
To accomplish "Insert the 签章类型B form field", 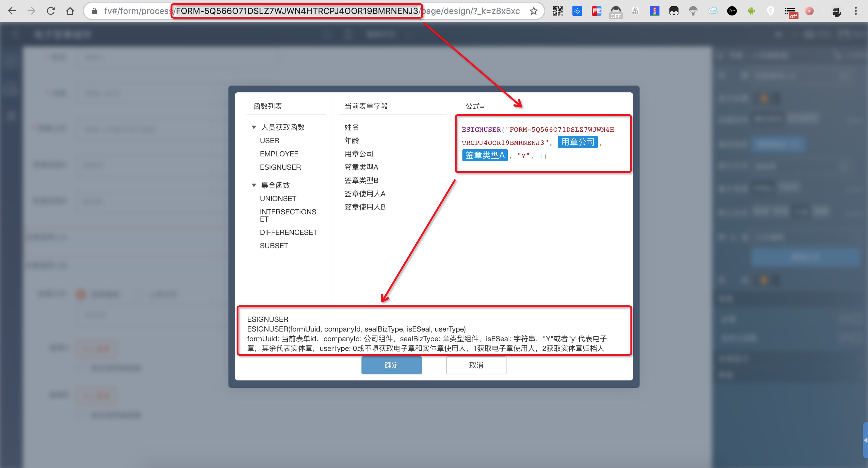I will click(x=361, y=181).
